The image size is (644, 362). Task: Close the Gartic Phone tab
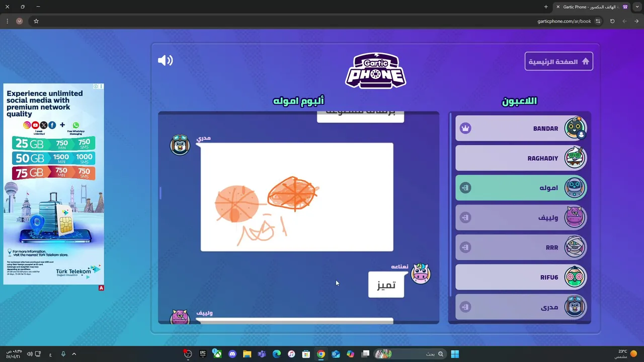(557, 7)
